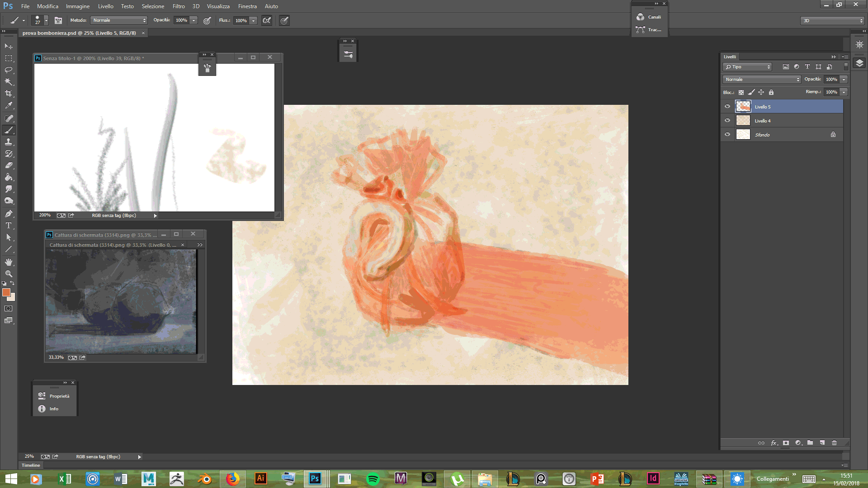Image resolution: width=868 pixels, height=488 pixels.
Task: Add a layer mask in Livelli panel
Action: click(x=786, y=443)
